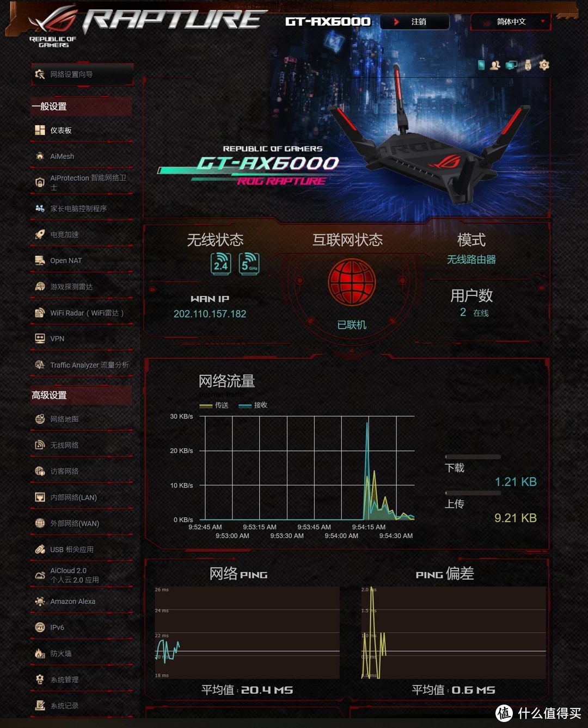Open WiFi Radar（WiFi雷达）via its icon
The width and height of the screenshot is (588, 728).
pyautogui.click(x=39, y=313)
